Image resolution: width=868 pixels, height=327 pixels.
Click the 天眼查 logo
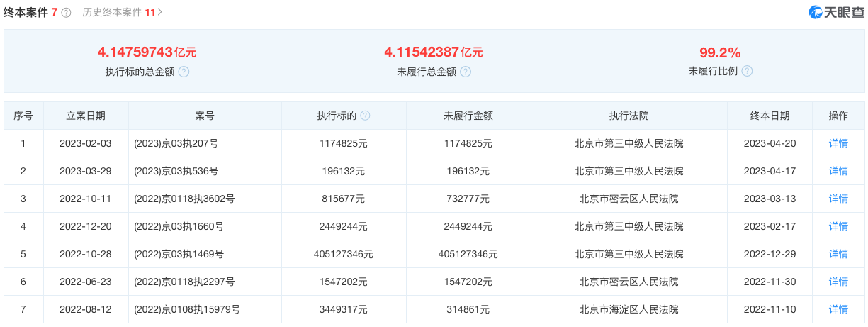coord(836,12)
